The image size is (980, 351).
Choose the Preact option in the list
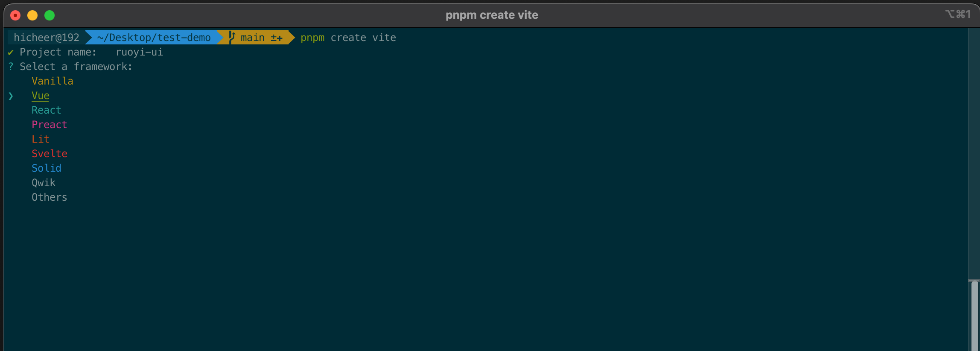pyautogui.click(x=50, y=125)
